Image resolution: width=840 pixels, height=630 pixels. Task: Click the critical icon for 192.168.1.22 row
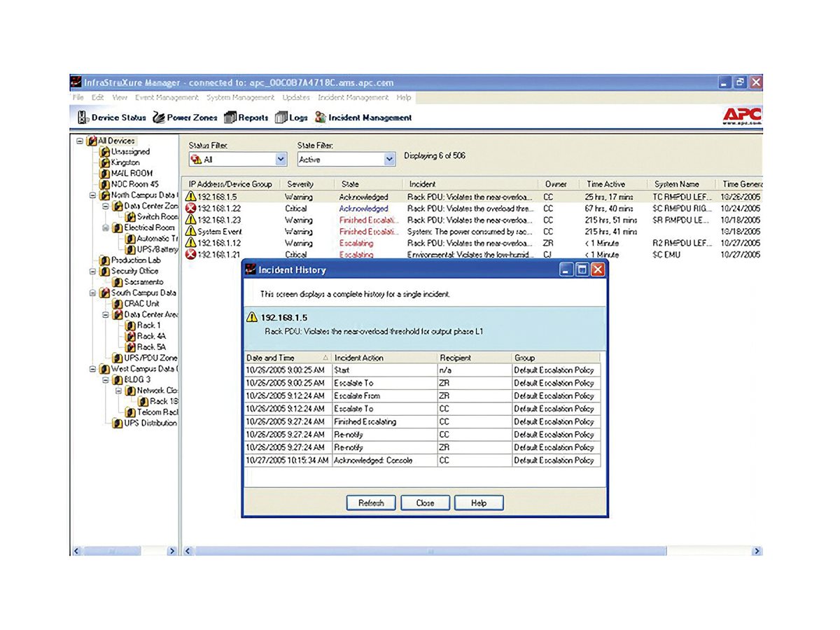[x=190, y=209]
